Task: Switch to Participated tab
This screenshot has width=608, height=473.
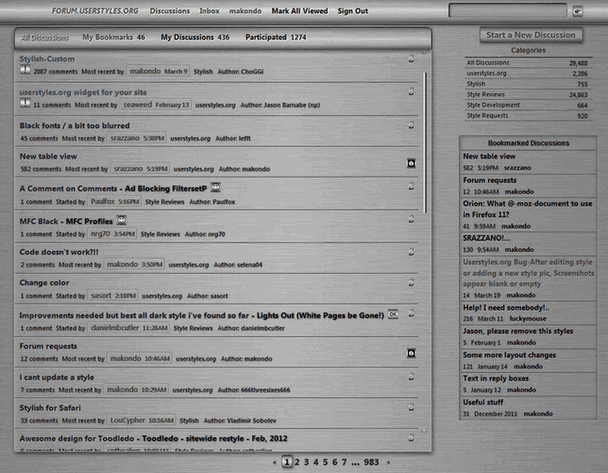Action: pos(276,37)
